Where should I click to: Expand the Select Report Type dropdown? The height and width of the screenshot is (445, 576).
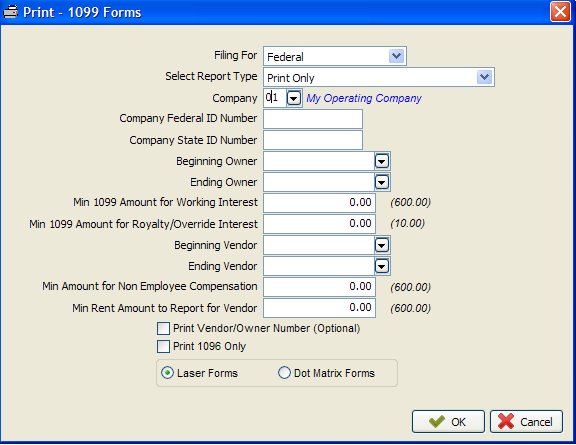coord(484,77)
